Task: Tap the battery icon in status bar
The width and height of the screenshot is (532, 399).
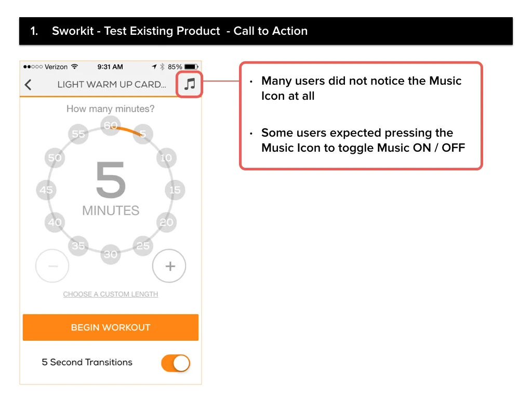Action: [191, 67]
